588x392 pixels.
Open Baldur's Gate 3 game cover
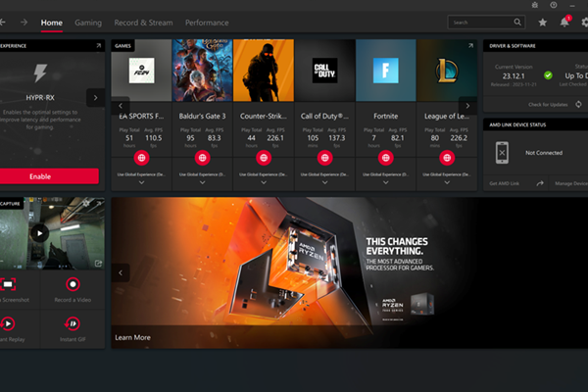point(203,71)
